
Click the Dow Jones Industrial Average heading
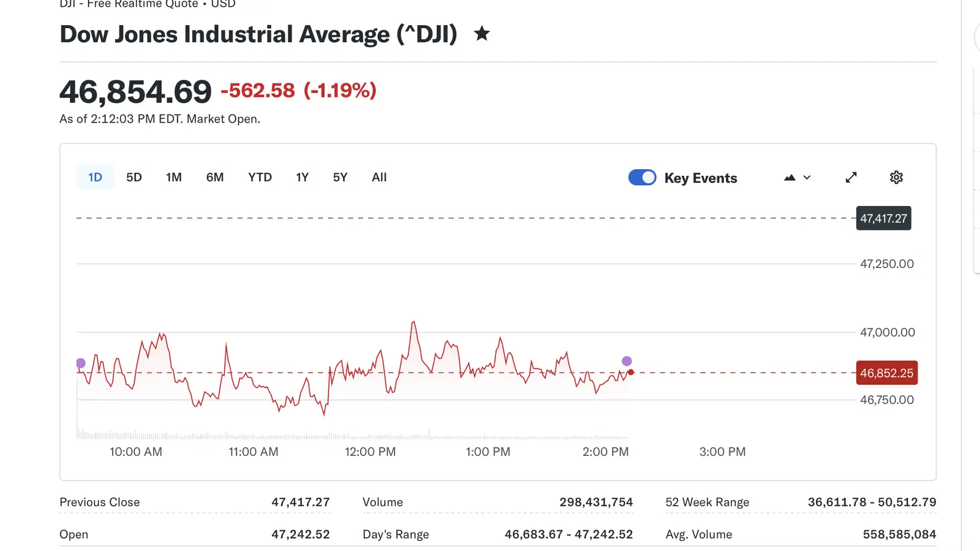[x=258, y=34]
